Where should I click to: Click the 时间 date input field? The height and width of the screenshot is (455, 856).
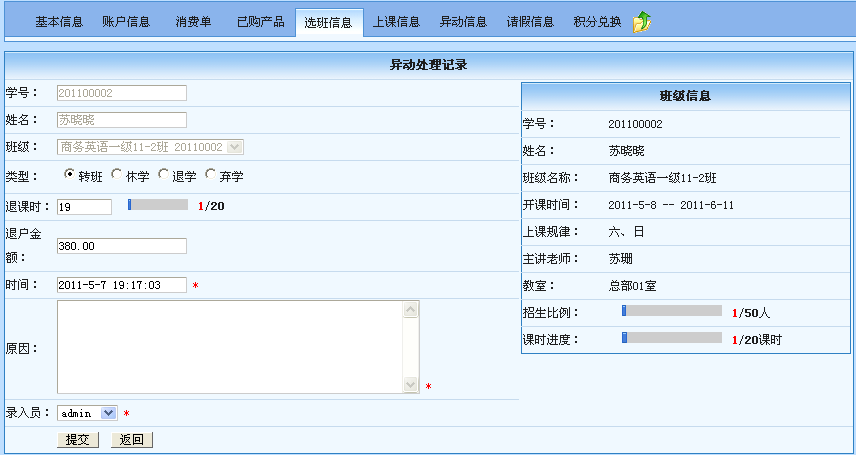click(122, 285)
